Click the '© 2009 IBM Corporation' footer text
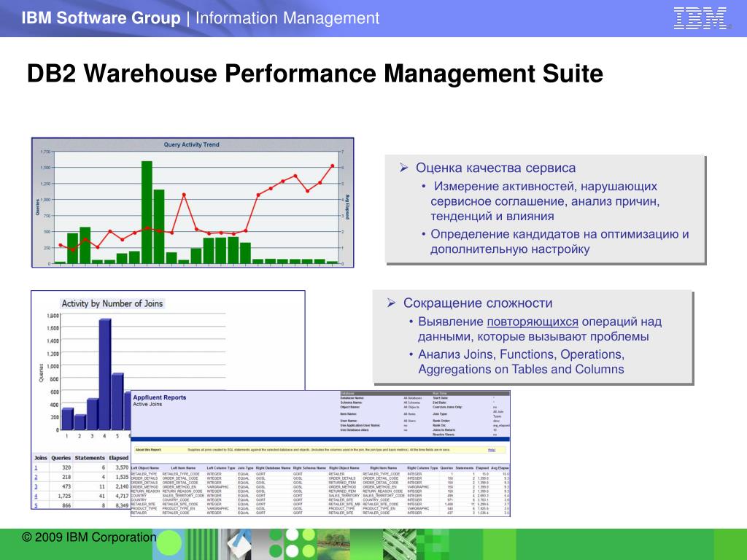The width and height of the screenshot is (747, 560). [x=88, y=537]
